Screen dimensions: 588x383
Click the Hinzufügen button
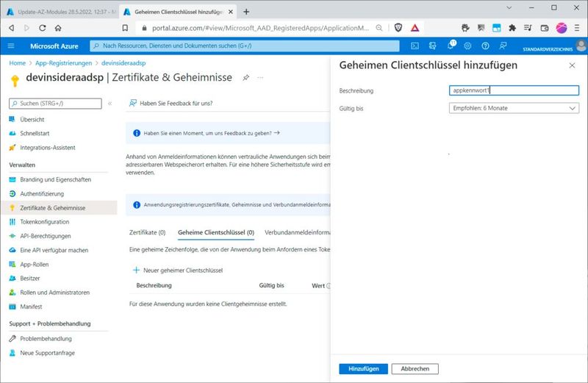(x=363, y=369)
